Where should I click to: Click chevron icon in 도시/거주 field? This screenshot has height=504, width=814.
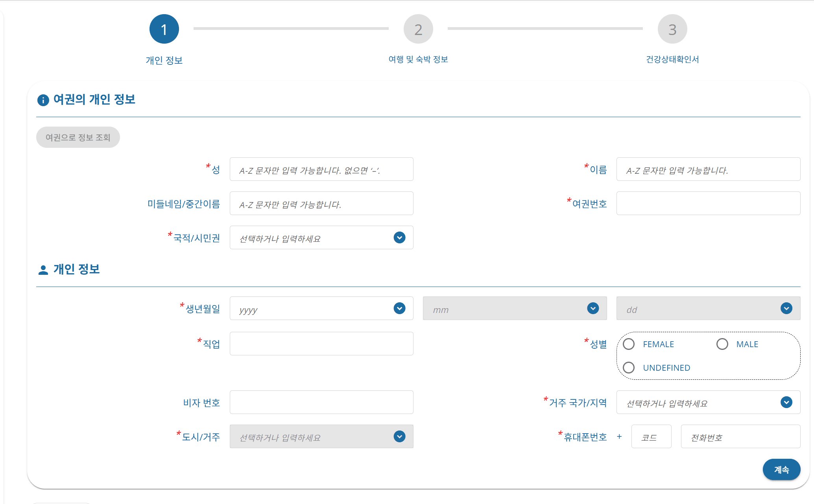(x=399, y=436)
